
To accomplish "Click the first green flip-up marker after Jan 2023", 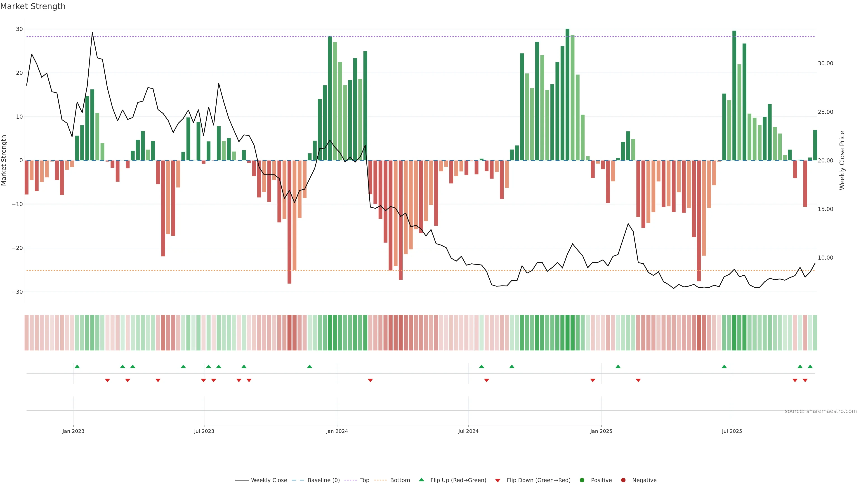I will tap(77, 366).
